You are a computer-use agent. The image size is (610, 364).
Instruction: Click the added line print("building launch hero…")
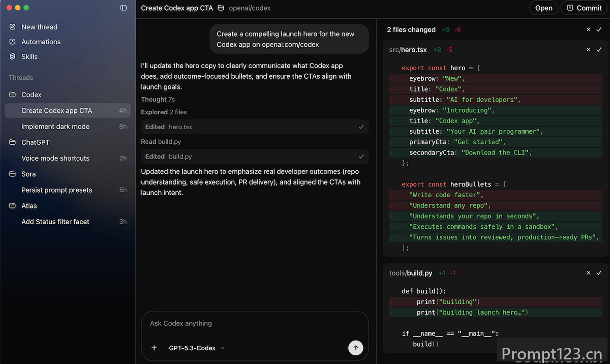[x=496, y=312]
